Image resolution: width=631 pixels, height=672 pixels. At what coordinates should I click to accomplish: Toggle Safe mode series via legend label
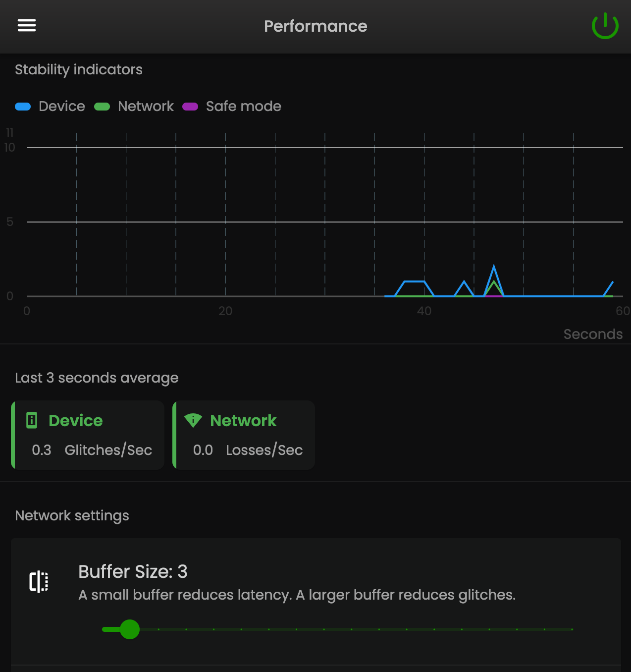tap(243, 107)
